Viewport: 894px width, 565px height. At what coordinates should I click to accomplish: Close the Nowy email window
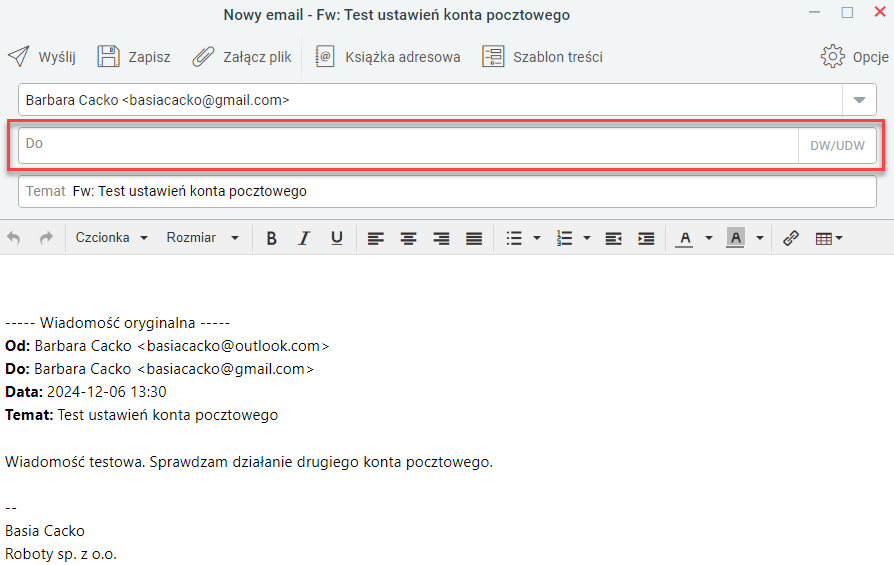point(880,12)
